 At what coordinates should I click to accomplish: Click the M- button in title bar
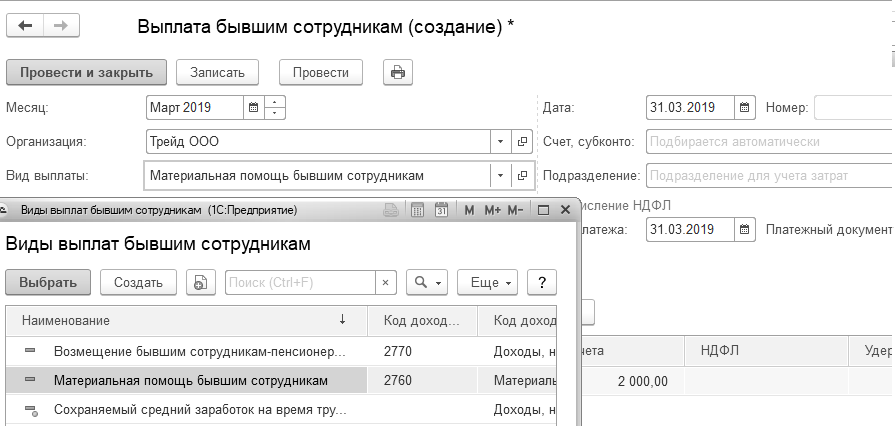point(515,210)
